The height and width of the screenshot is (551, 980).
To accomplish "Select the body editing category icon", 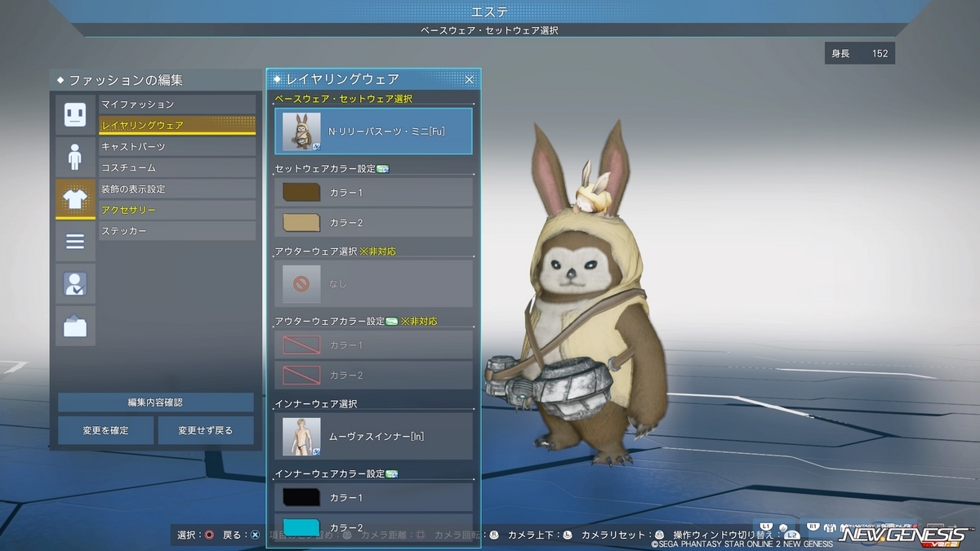I will (75, 157).
